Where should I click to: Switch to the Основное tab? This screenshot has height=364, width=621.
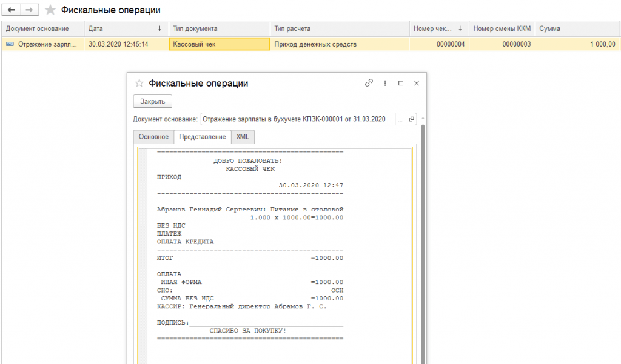[x=153, y=137]
